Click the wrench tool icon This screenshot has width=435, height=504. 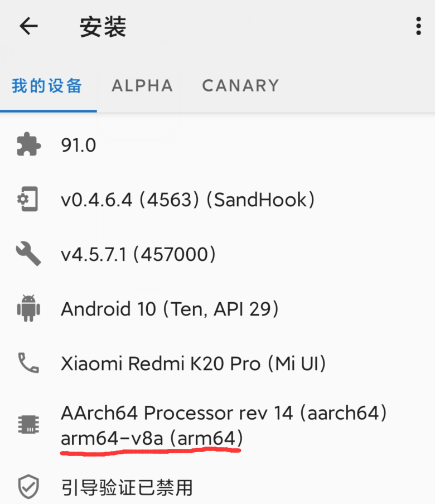tap(28, 254)
